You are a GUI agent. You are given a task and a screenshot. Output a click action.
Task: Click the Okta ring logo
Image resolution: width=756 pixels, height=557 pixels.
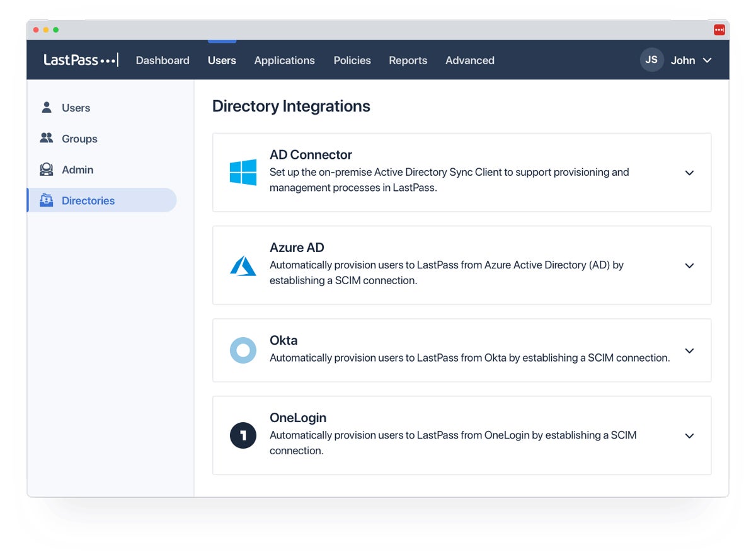coord(243,350)
